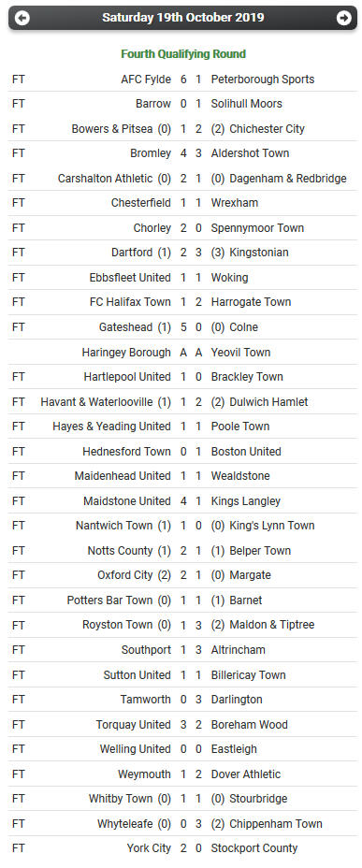Select the Kingstonian team name
Viewport: 362px width, 868px height.
[x=259, y=253]
